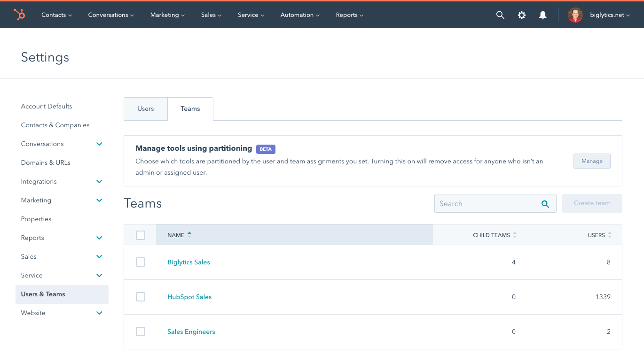Click the Biglytics Sales users count 8
644x355 pixels.
[609, 262]
